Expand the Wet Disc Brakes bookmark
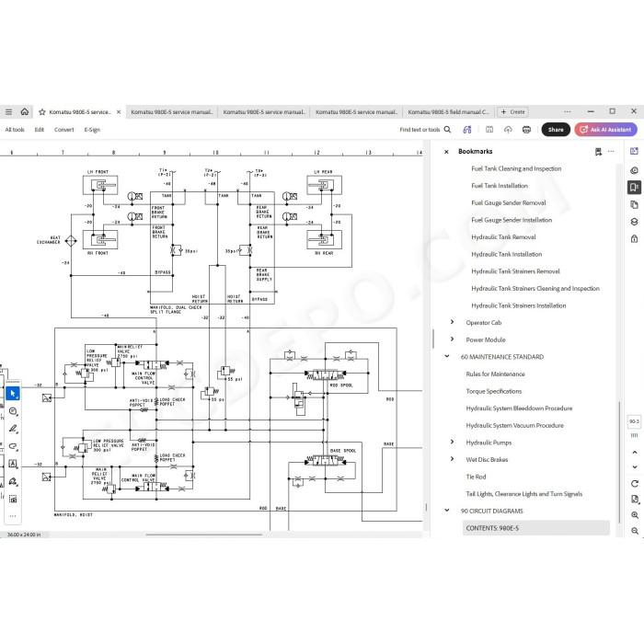The width and height of the screenshot is (644, 644). pyautogui.click(x=453, y=459)
